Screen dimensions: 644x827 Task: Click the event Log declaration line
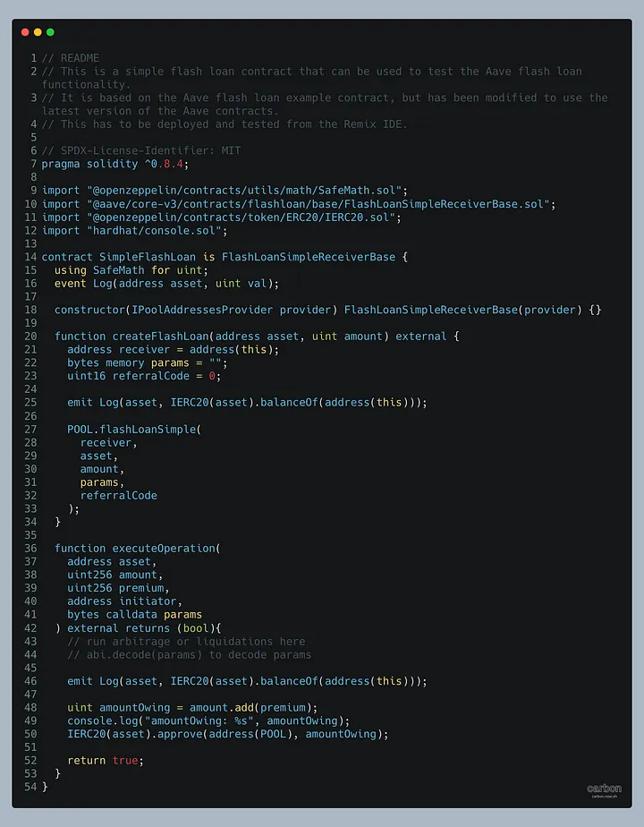pos(166,284)
